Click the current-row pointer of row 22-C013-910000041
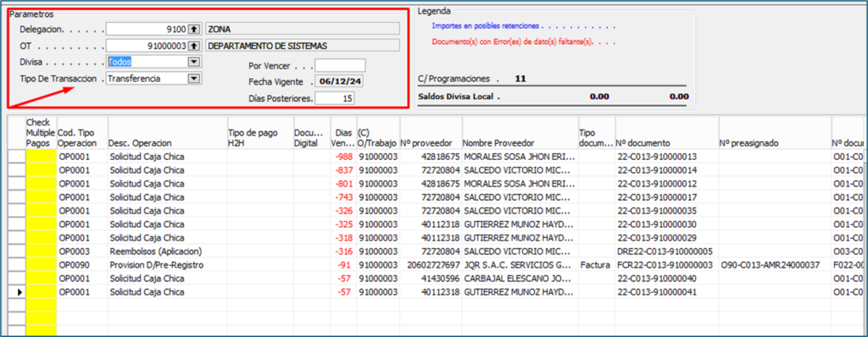Image resolution: width=868 pixels, height=337 pixels. click(x=21, y=291)
